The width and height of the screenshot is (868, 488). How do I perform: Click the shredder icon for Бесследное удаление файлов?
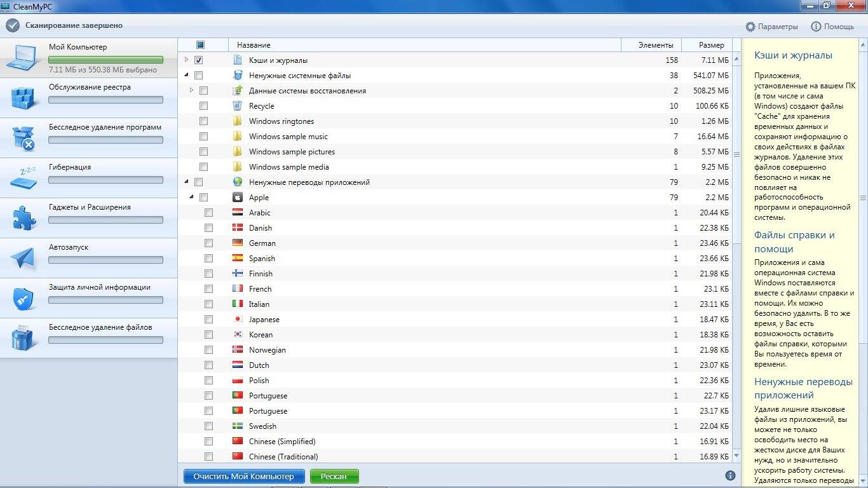pyautogui.click(x=24, y=338)
